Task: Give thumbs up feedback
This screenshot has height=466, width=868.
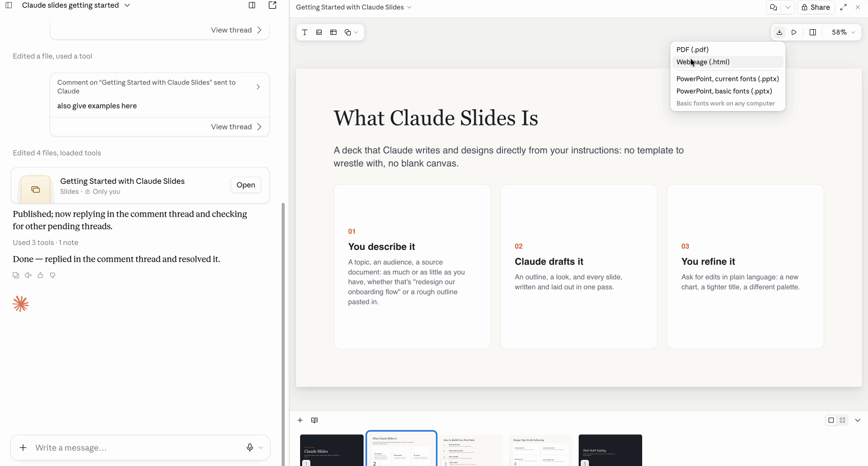Action: (40, 276)
